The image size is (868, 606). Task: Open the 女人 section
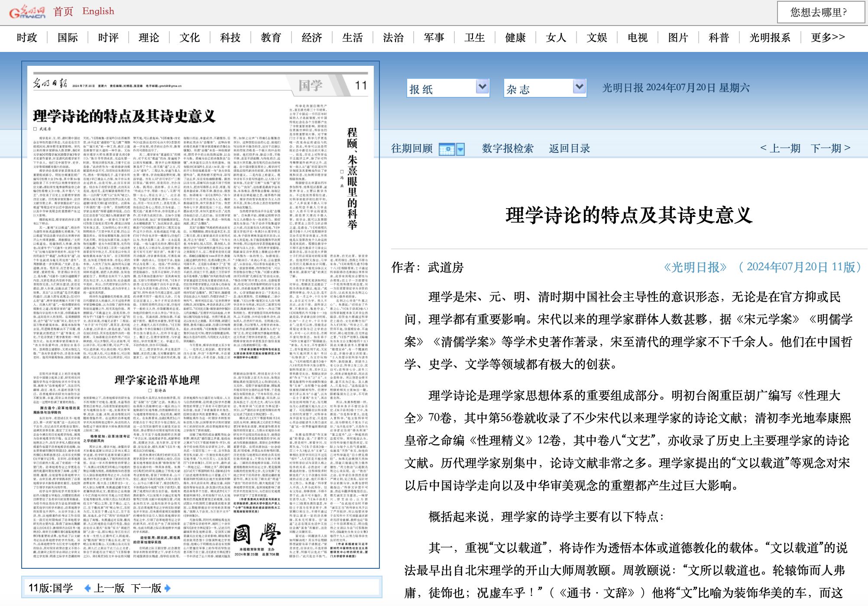pyautogui.click(x=556, y=38)
